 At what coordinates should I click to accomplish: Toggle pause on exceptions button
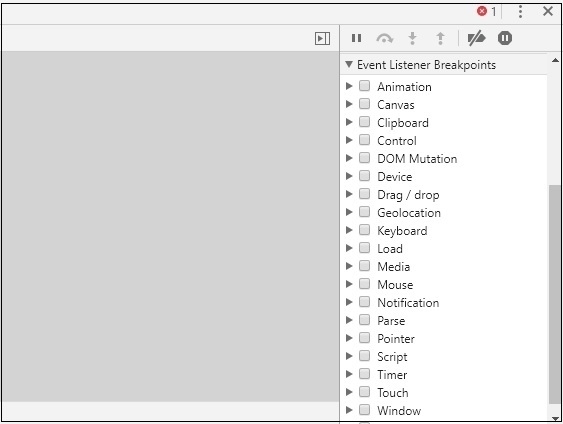click(505, 38)
